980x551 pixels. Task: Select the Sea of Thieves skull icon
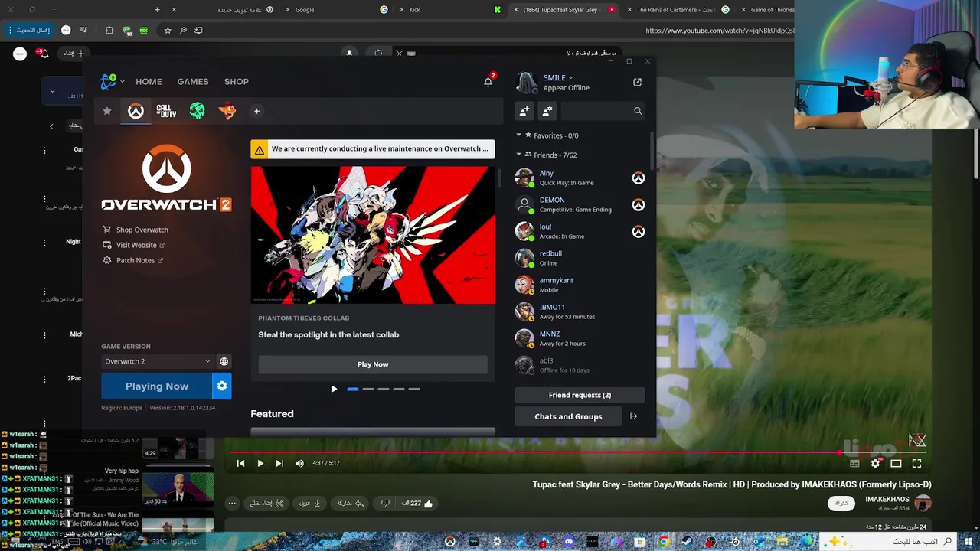coord(197,111)
